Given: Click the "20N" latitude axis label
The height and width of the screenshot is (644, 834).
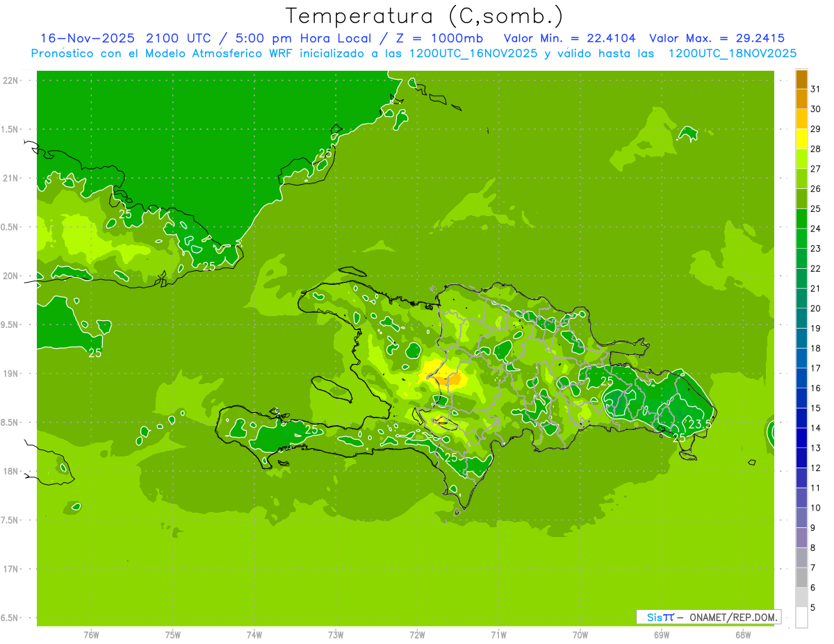Looking at the screenshot, I should 11,276.
